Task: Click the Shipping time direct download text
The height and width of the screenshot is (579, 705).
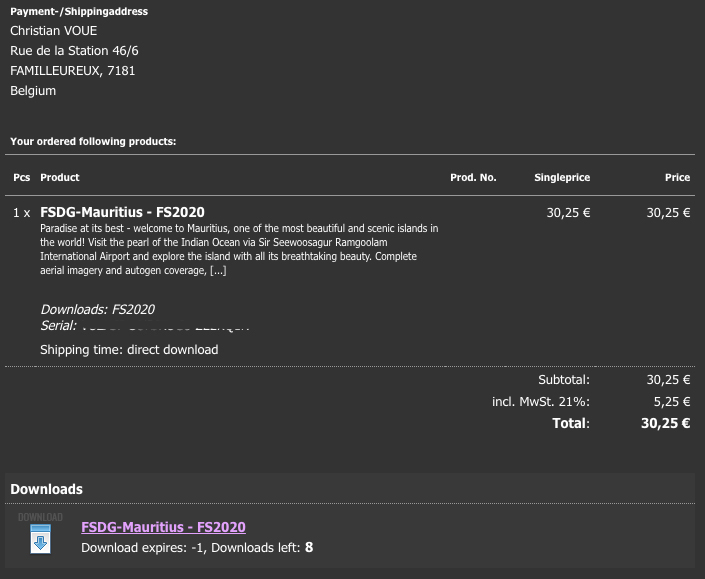Action: (129, 350)
